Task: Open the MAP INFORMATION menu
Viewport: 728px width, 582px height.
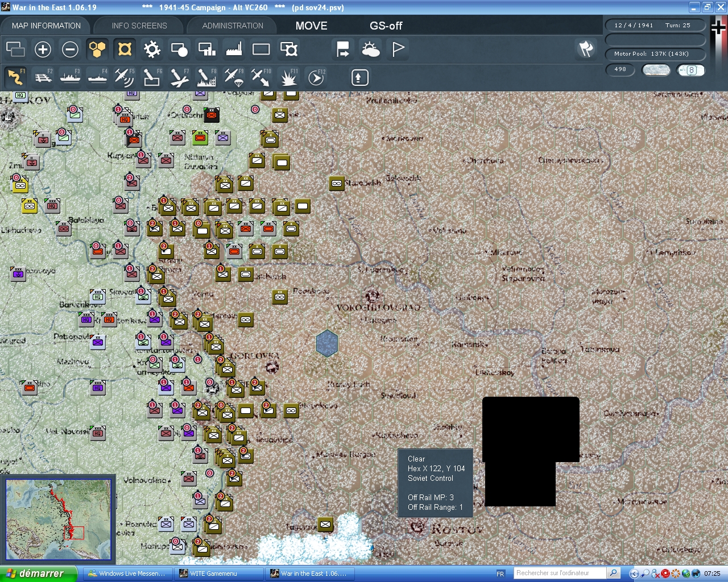Action: pyautogui.click(x=45, y=26)
